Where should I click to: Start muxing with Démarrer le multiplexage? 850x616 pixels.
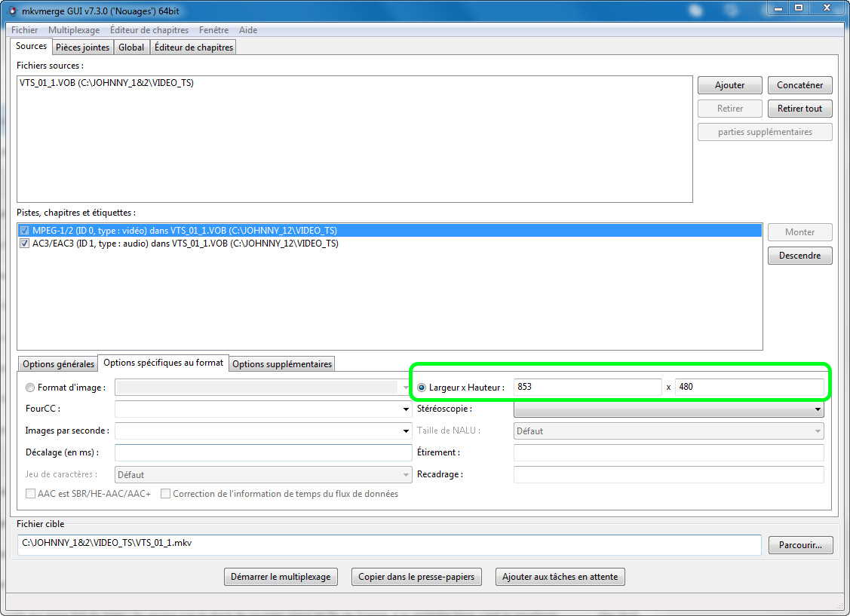tap(281, 577)
